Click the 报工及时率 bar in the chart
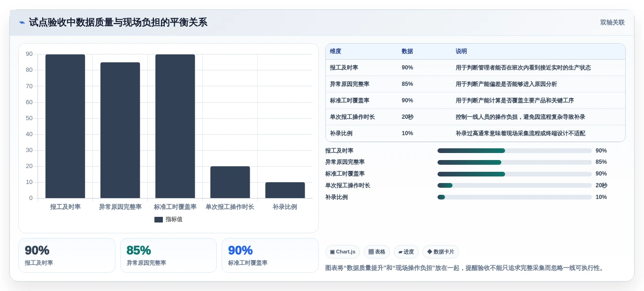 coord(65,126)
